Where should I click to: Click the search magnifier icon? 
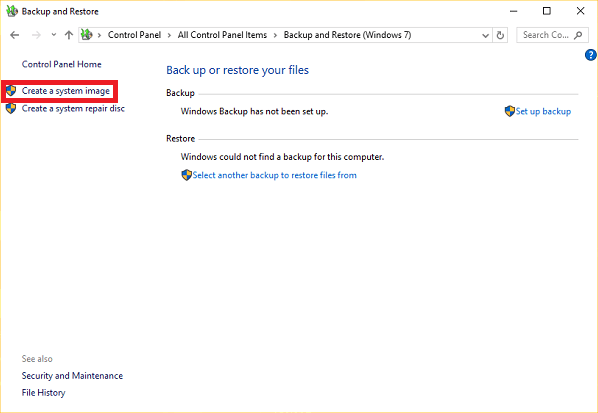[x=578, y=35]
